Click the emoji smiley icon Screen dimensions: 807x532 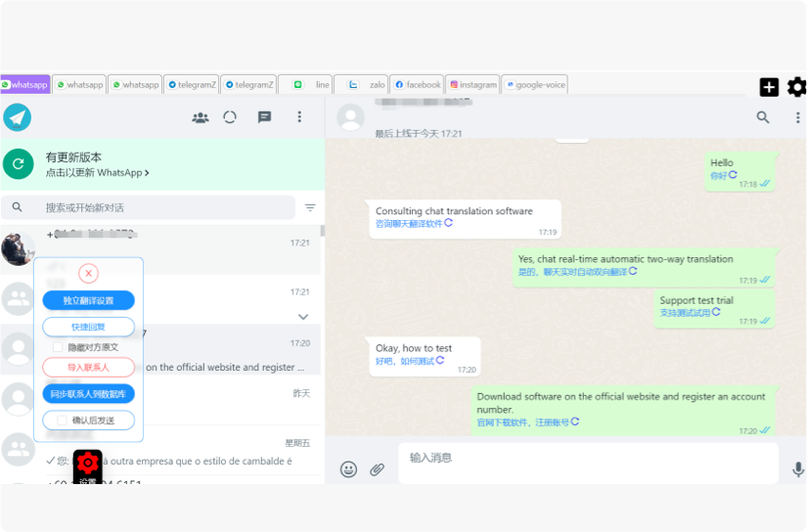point(348,469)
